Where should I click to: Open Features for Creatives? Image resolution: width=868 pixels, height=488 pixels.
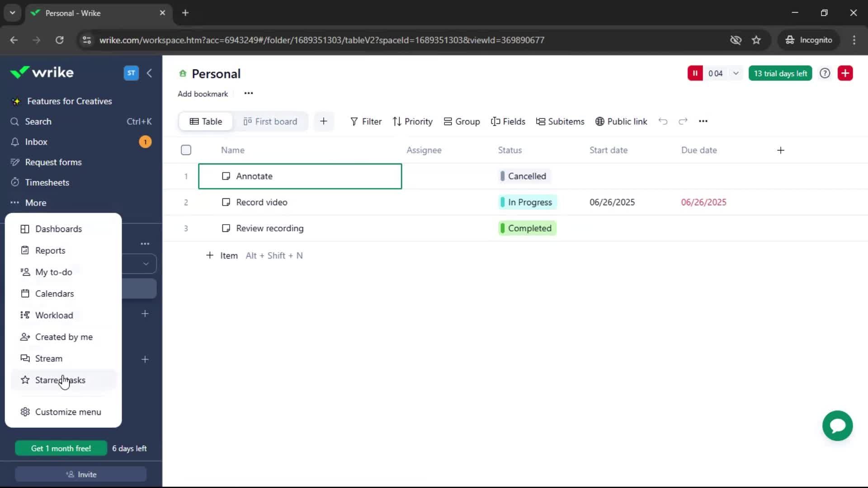click(x=69, y=101)
